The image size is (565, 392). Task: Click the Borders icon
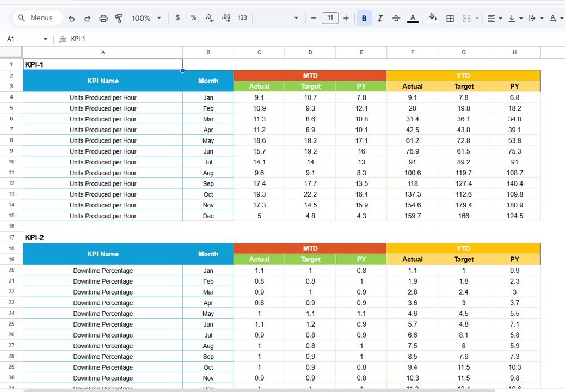[x=450, y=17]
